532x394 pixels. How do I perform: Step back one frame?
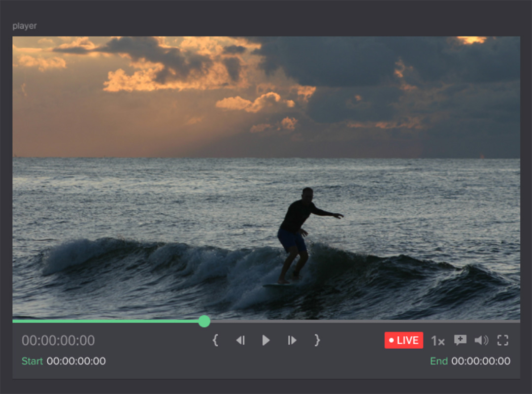(240, 340)
